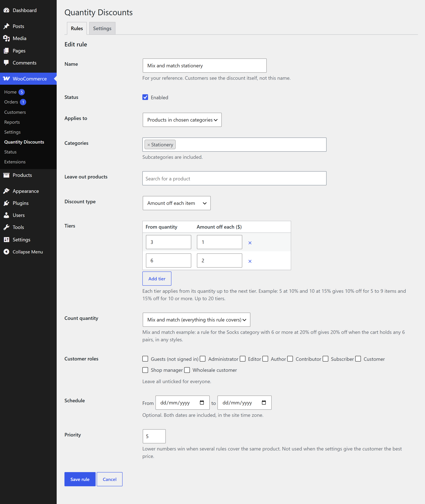Click the Comments speech bubble icon
The image size is (425, 504).
pyautogui.click(x=7, y=63)
